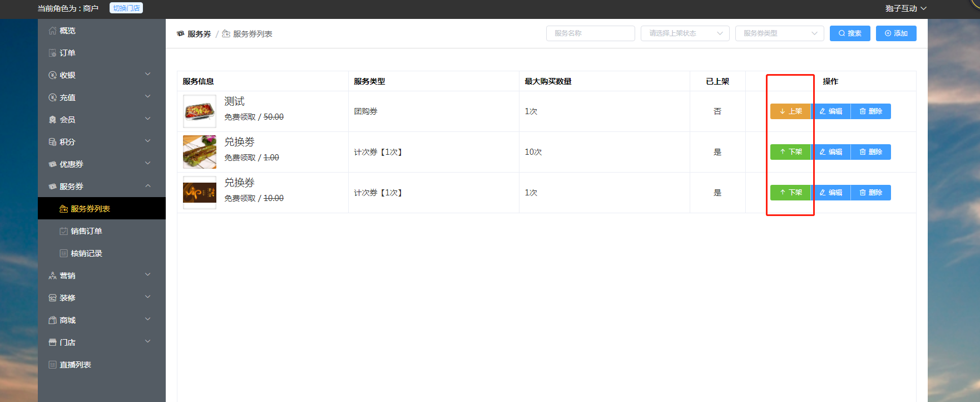
Task: Expand the 门店 menu chevron
Action: click(148, 341)
